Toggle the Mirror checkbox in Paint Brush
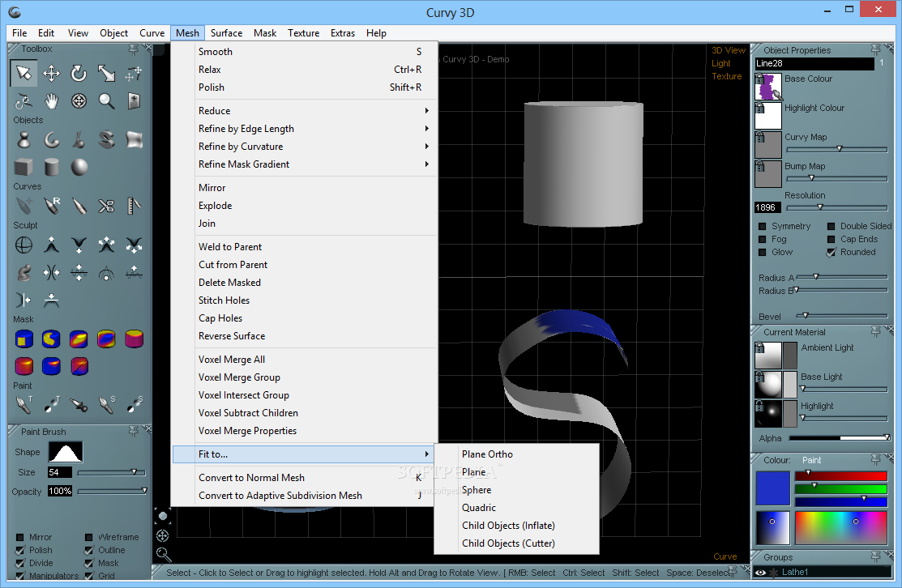Screen dimensions: 902x588 tap(19, 538)
